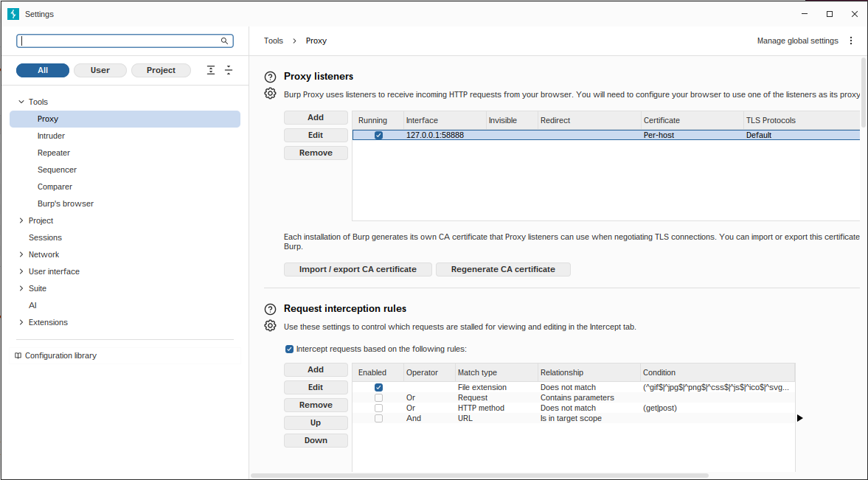Screen dimensions: 868x480
Task: Expand the User interface tree node
Action: pyautogui.click(x=21, y=271)
